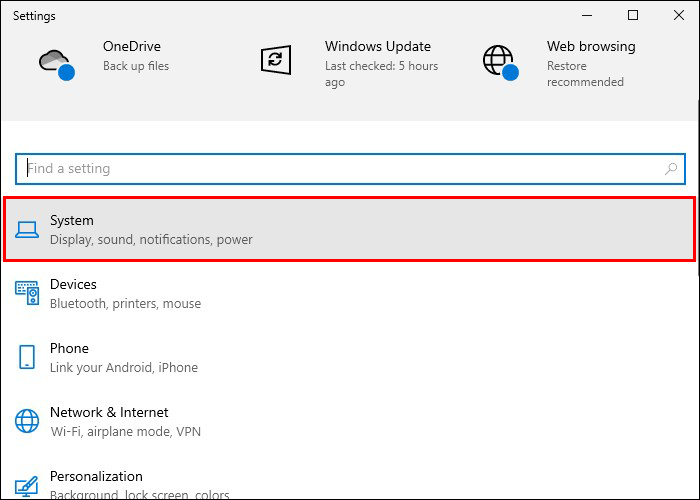Click the System laptop icon
The image size is (700, 500).
[27, 230]
